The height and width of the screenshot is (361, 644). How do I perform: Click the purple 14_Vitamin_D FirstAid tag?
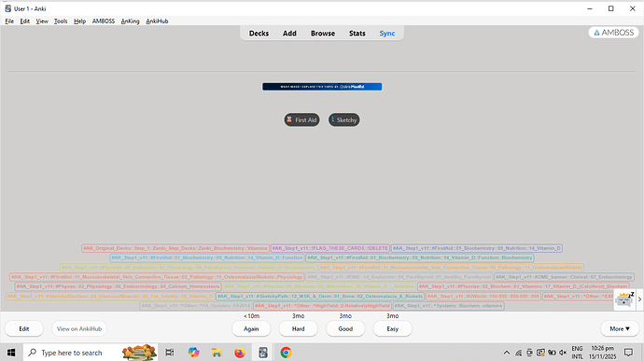click(476, 248)
